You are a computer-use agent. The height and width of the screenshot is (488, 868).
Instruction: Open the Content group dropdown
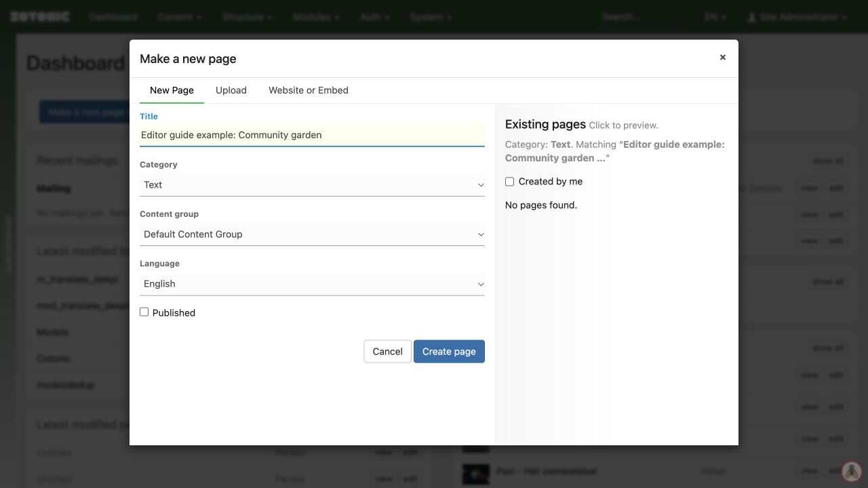tap(312, 235)
